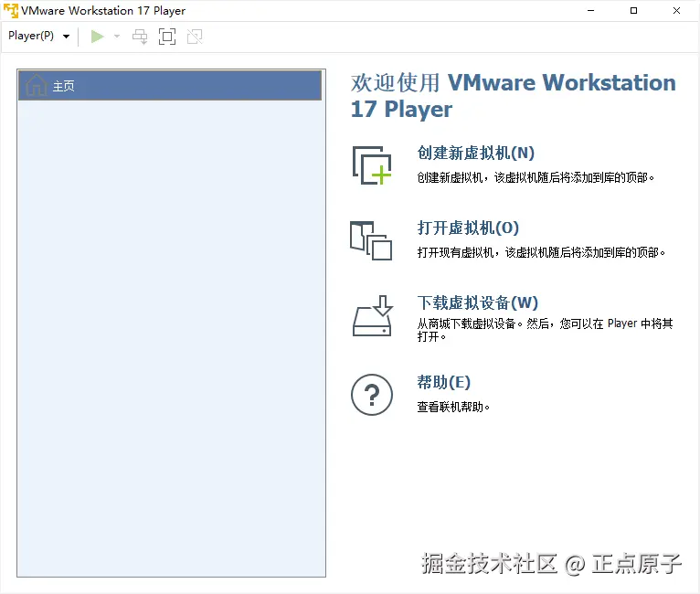
Task: Open the 下载虚拟设备(W) link
Action: (x=478, y=303)
